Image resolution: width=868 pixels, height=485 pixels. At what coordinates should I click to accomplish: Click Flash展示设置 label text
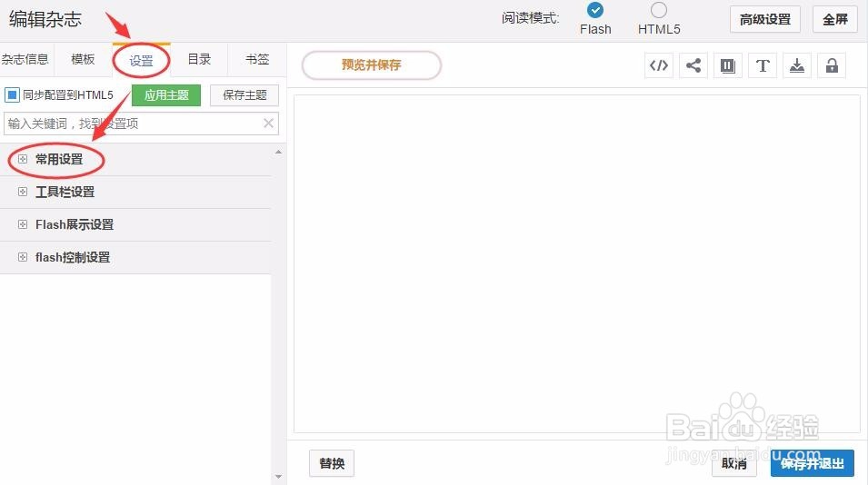(75, 224)
